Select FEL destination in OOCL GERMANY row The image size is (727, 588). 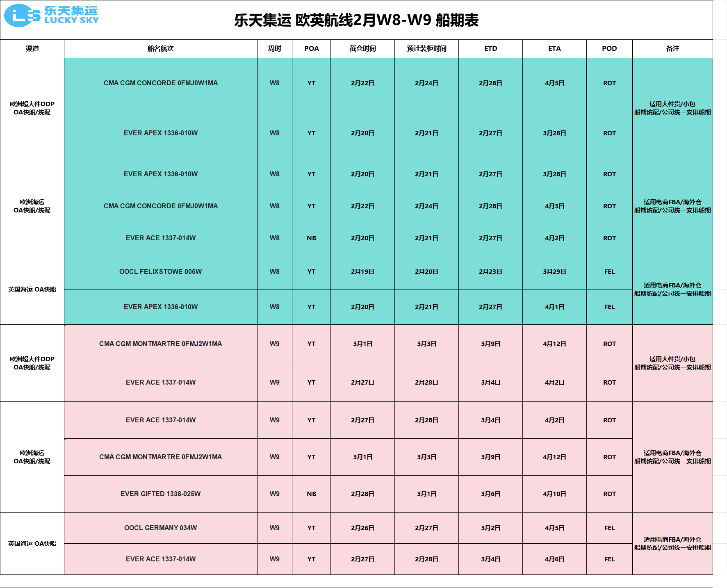(610, 528)
